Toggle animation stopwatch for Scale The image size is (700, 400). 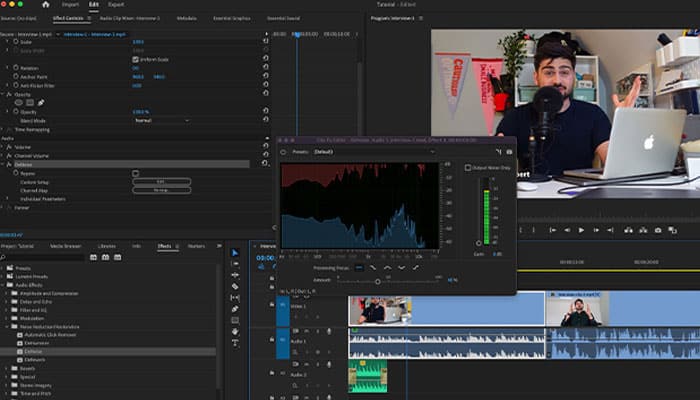[16, 42]
